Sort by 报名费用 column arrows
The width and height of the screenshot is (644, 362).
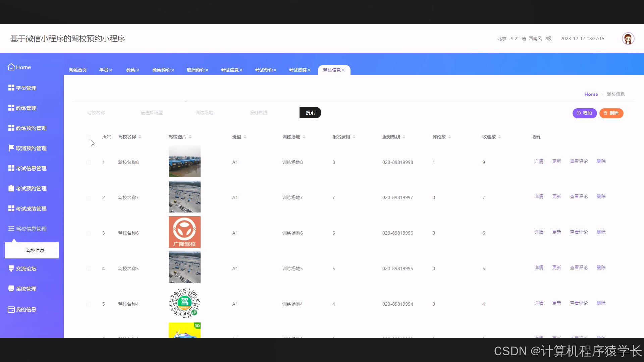[354, 137]
